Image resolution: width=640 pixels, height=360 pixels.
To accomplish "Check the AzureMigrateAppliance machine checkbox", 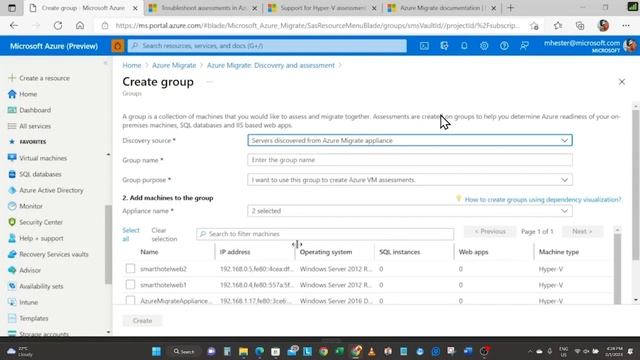I will (x=130, y=300).
